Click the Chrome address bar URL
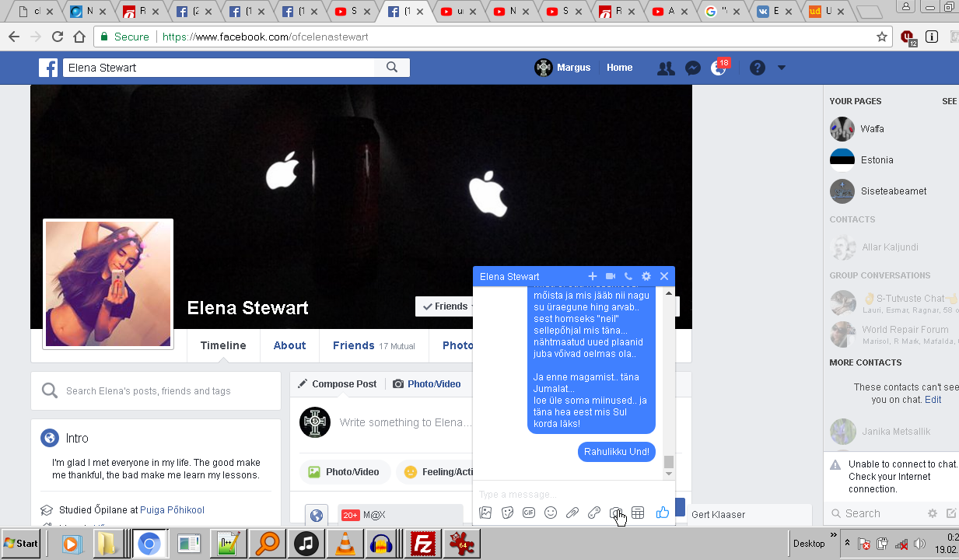This screenshot has width=959, height=560. (264, 37)
